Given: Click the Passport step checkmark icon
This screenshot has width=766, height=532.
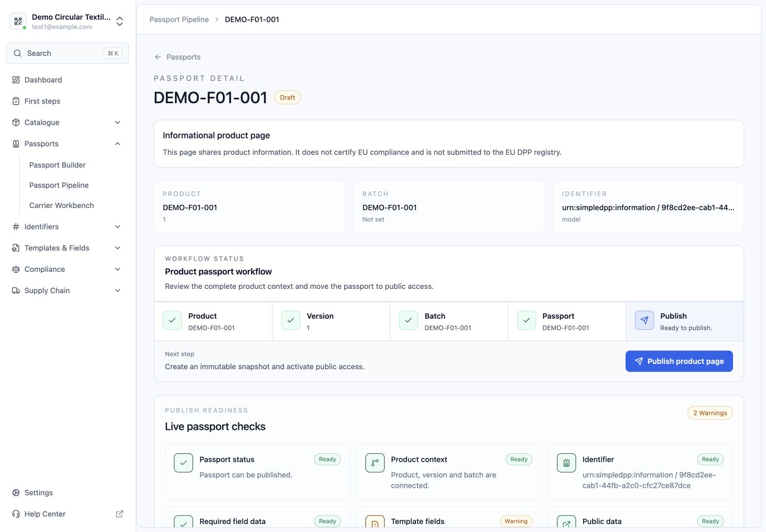Looking at the screenshot, I should (x=527, y=320).
